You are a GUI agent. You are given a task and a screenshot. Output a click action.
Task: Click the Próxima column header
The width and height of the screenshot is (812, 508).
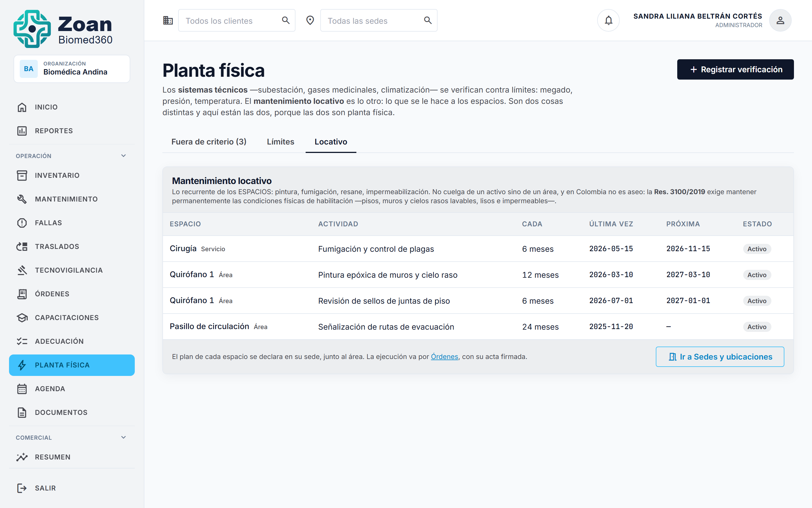tap(683, 224)
